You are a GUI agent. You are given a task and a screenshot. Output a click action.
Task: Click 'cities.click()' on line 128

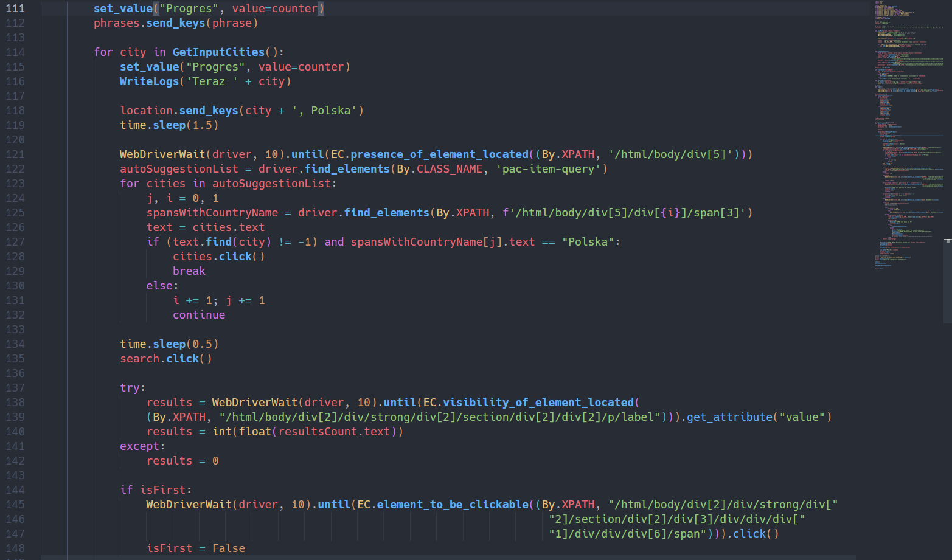[218, 257]
